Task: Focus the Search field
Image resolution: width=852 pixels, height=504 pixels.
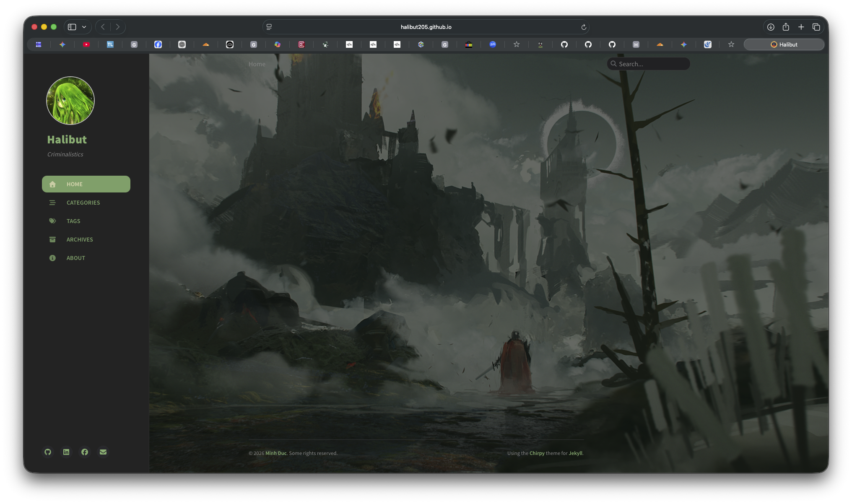Action: click(649, 64)
